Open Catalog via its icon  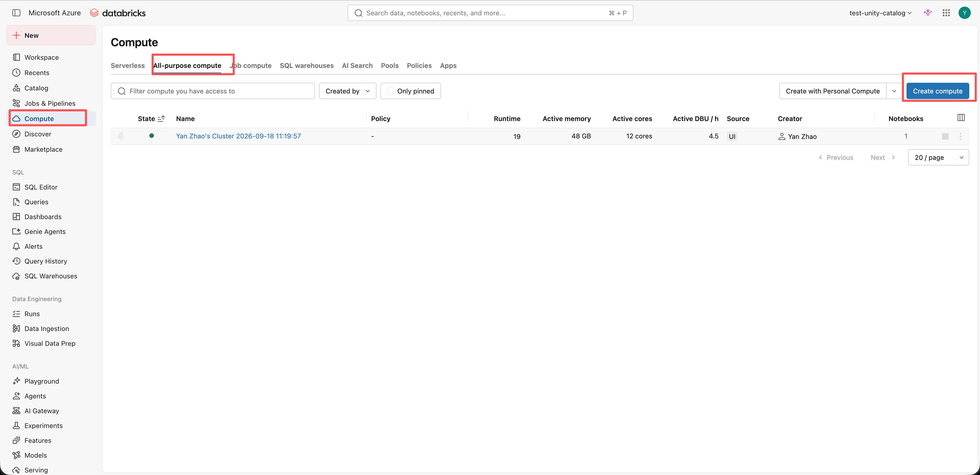point(16,88)
